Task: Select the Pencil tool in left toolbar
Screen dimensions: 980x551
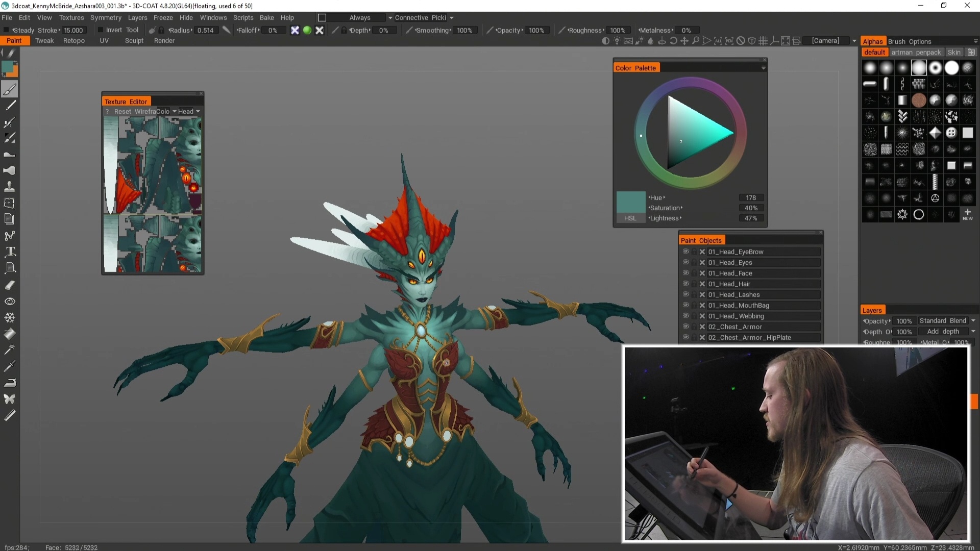Action: pyautogui.click(x=10, y=106)
